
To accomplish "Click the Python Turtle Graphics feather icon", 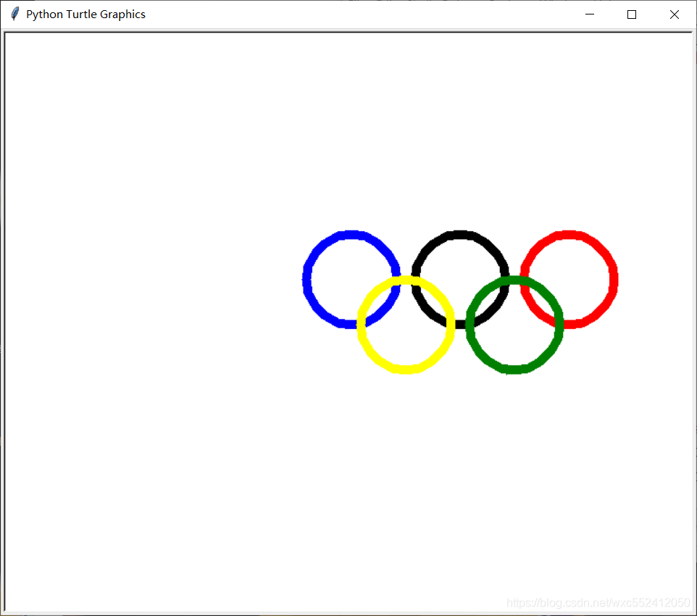I will [x=14, y=14].
